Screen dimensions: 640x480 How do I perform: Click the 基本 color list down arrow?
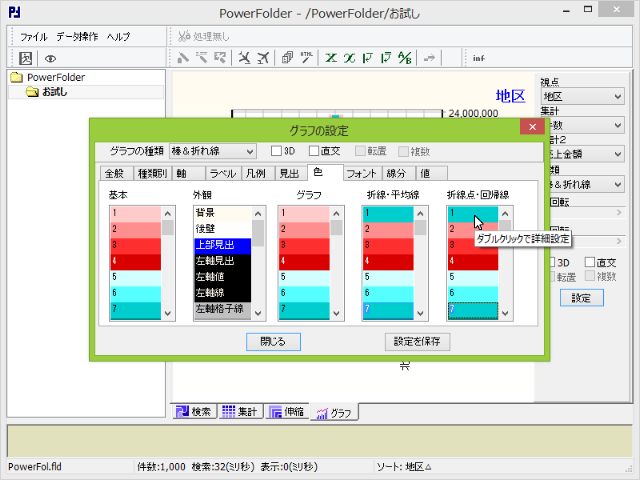tap(168, 313)
